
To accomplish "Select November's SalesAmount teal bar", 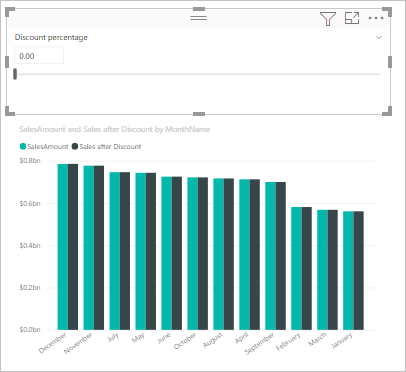I will click(89, 248).
